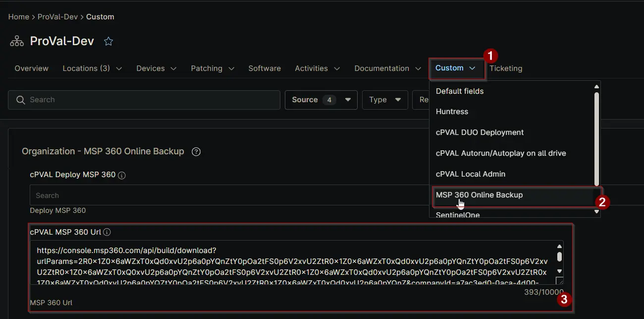
Task: Show info icon for cPVAL Deploy MSP 360
Action: coord(122,175)
